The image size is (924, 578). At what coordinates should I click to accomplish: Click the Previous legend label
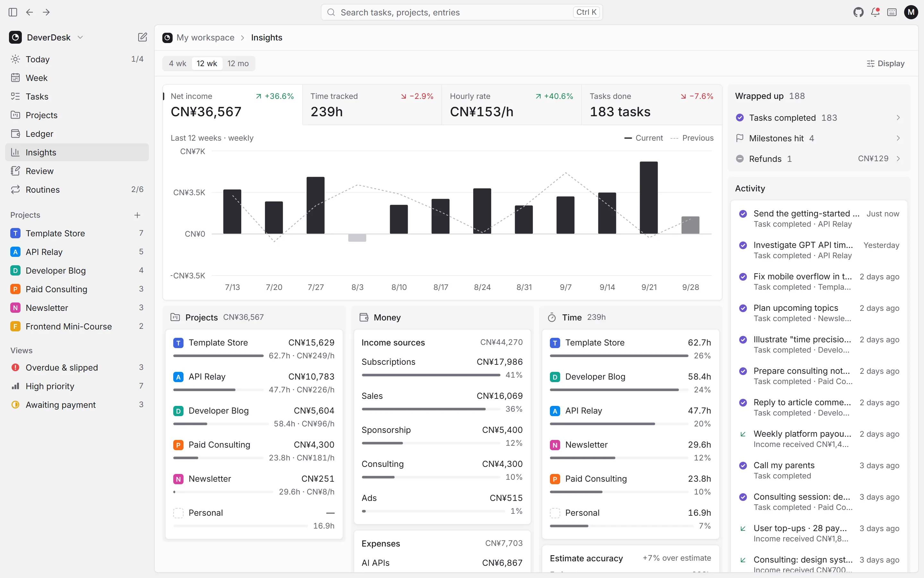tap(697, 138)
